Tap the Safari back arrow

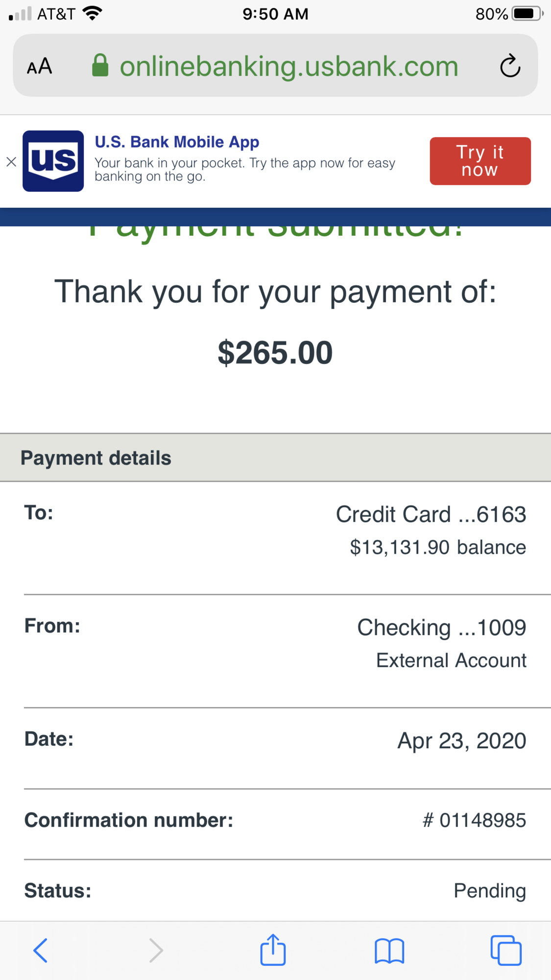tap(41, 951)
